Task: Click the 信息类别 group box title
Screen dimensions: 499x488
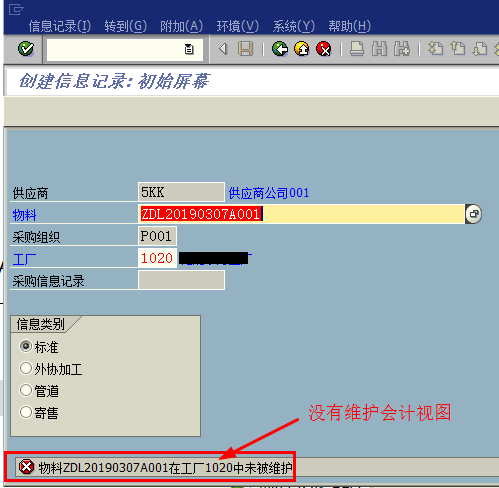Action: (x=40, y=324)
